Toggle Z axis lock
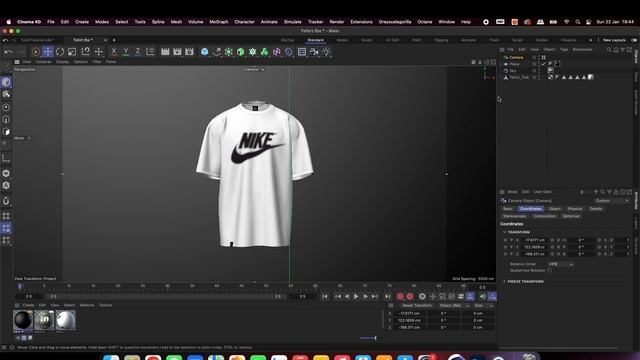 pos(138,52)
